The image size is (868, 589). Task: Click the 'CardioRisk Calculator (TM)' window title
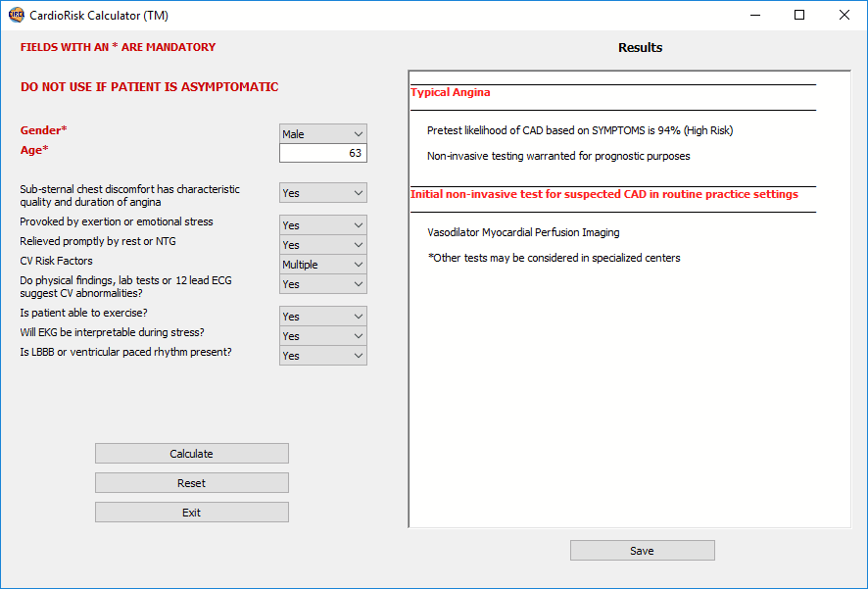99,16
